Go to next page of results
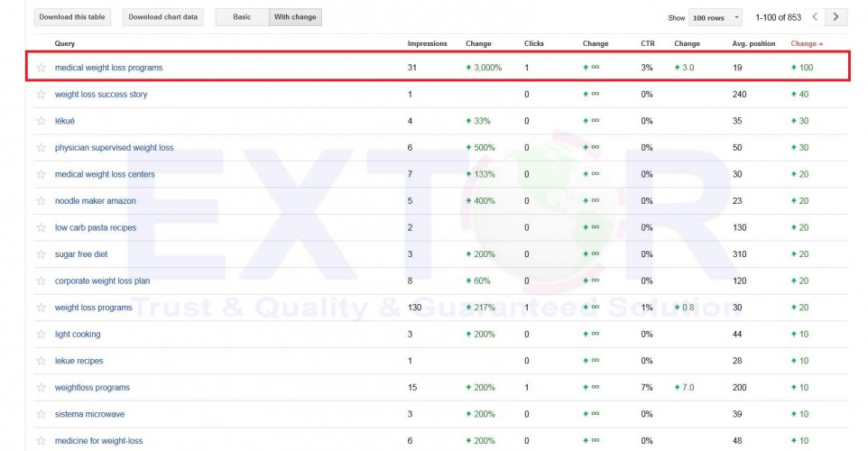The width and height of the screenshot is (868, 451). 838,17
